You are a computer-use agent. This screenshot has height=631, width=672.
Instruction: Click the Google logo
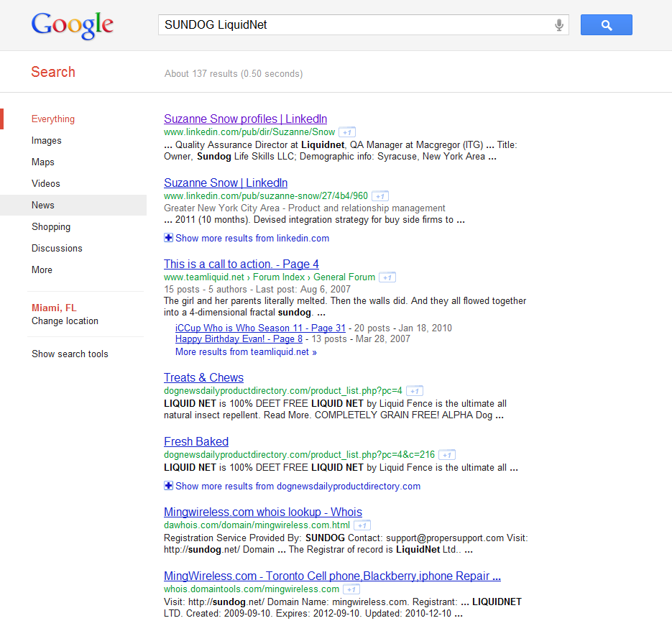tap(73, 26)
